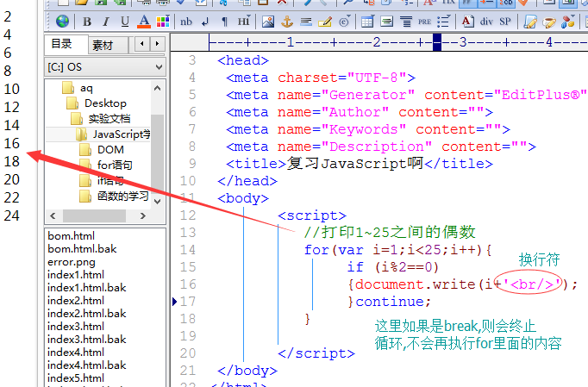Viewport: 588px width, 387px height.
Task: Insert line break tag icon
Action: click(x=205, y=22)
